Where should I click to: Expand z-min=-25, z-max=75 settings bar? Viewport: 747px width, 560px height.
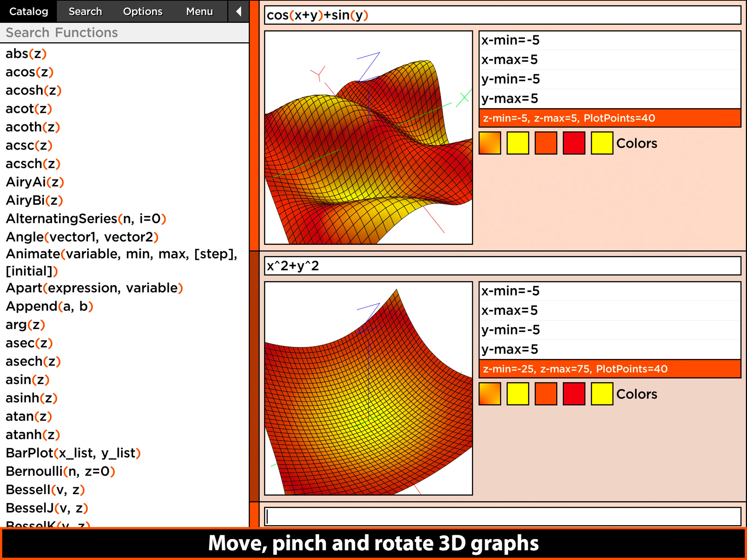(x=609, y=369)
